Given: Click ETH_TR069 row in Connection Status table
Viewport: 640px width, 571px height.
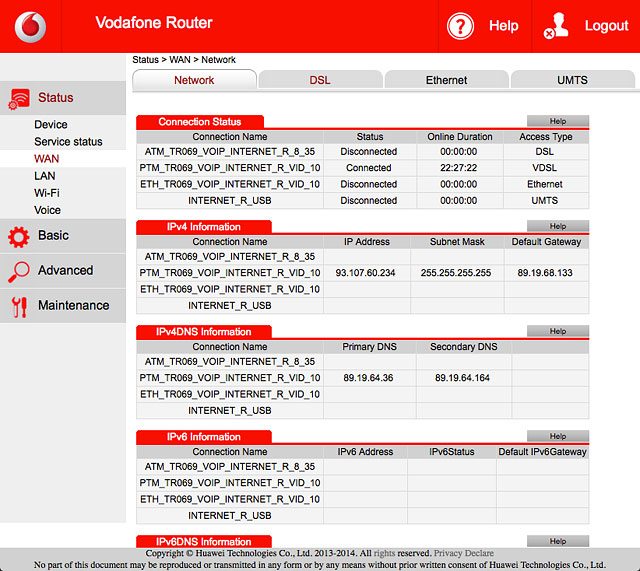Looking at the screenshot, I should coord(362,184).
